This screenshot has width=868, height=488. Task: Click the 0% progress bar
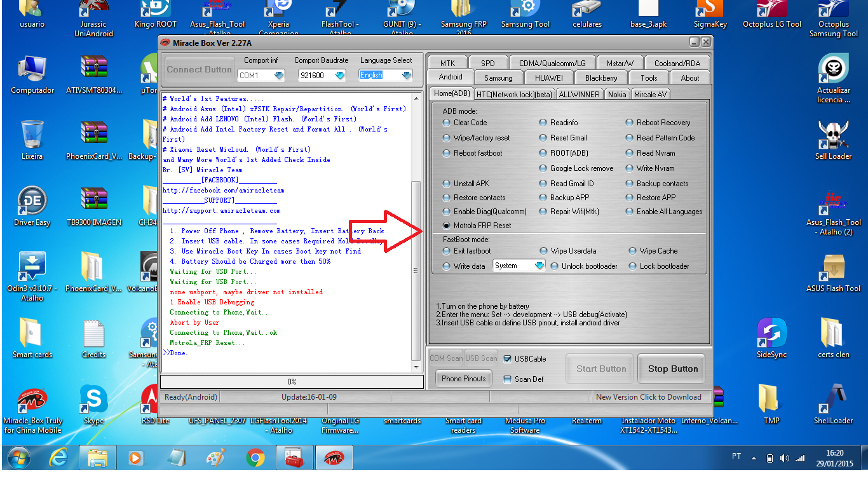pos(292,382)
